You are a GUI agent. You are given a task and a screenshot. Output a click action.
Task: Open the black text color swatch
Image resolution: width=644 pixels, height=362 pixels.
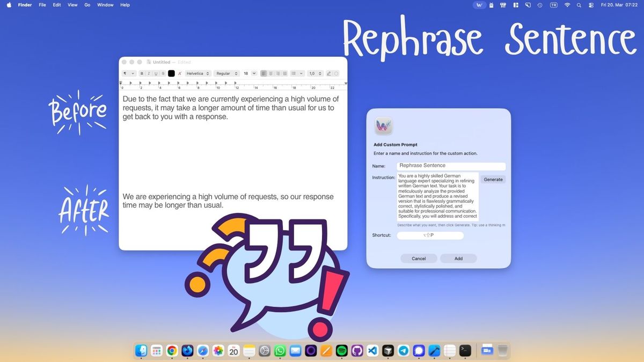click(171, 73)
